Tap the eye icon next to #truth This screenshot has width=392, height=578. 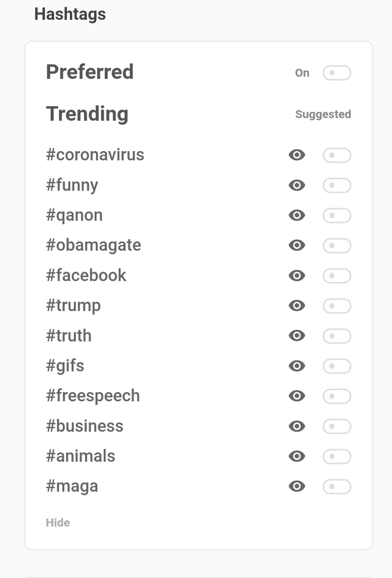point(297,336)
